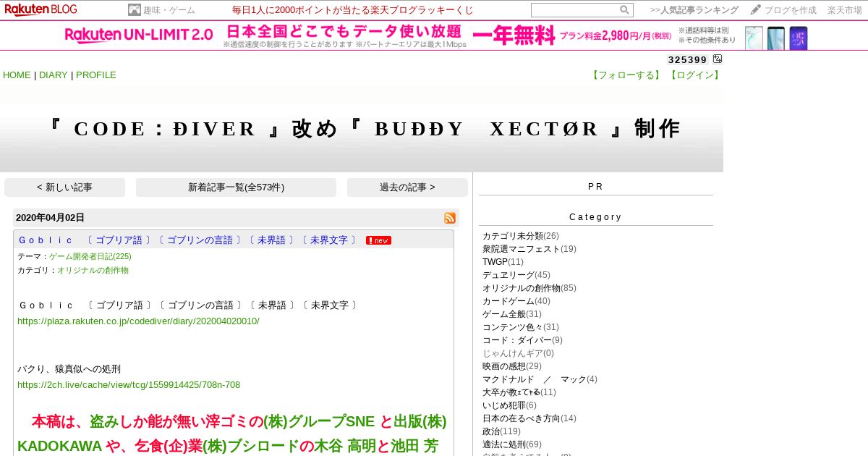The image size is (868, 456).
Task: Open category link オリジナルの創作物 under post
Action: tap(93, 270)
